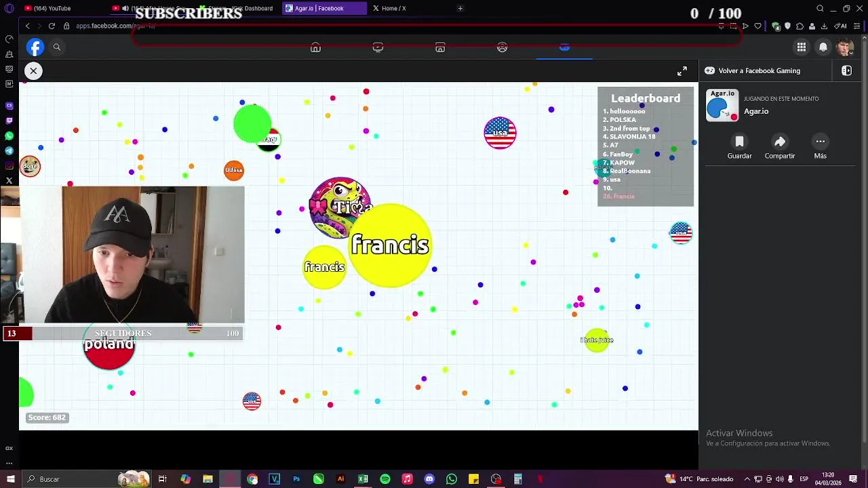Open Windows notification center
Viewport: 868px width, 488px height.
pyautogui.click(x=853, y=479)
